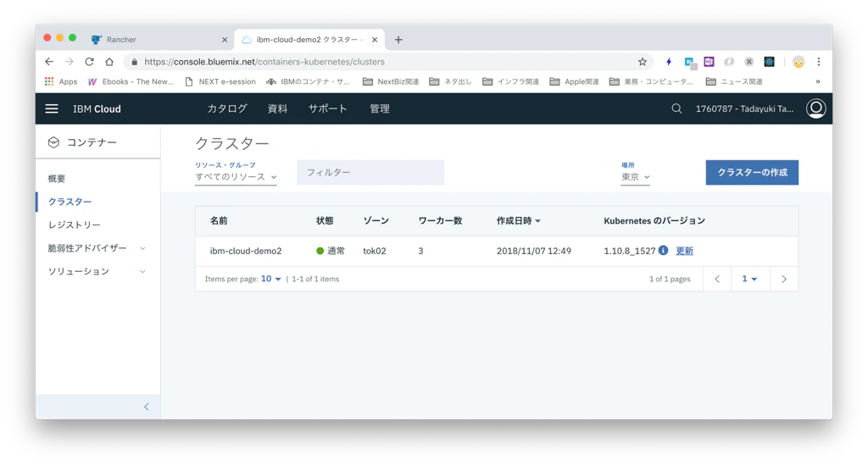Select 概要 in the sidebar
The width and height of the screenshot is (868, 466).
point(57,178)
